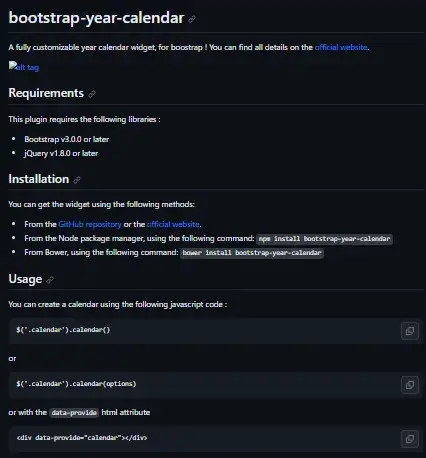Click the 'Usage' heading text
Image resolution: width=426 pixels, height=458 pixels.
(x=25, y=279)
